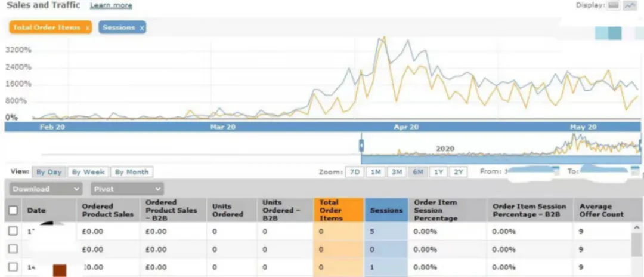Remove the Total Order Items series tag

[x=88, y=28]
